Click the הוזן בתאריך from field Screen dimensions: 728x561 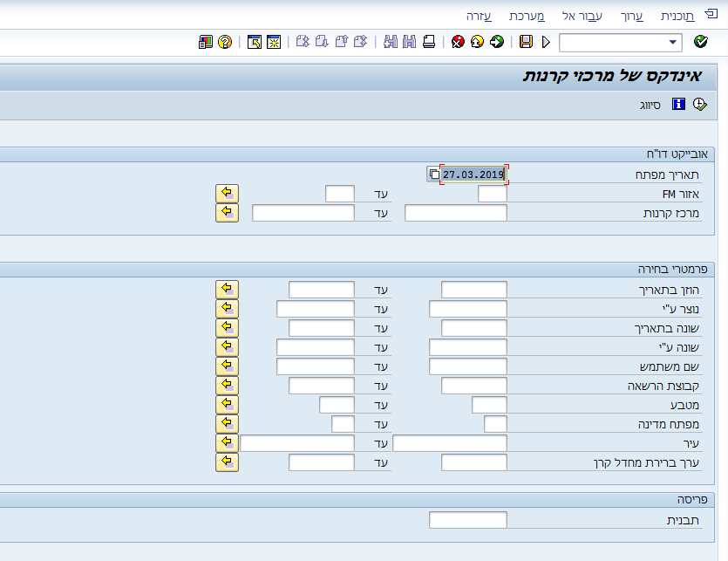[474, 290]
